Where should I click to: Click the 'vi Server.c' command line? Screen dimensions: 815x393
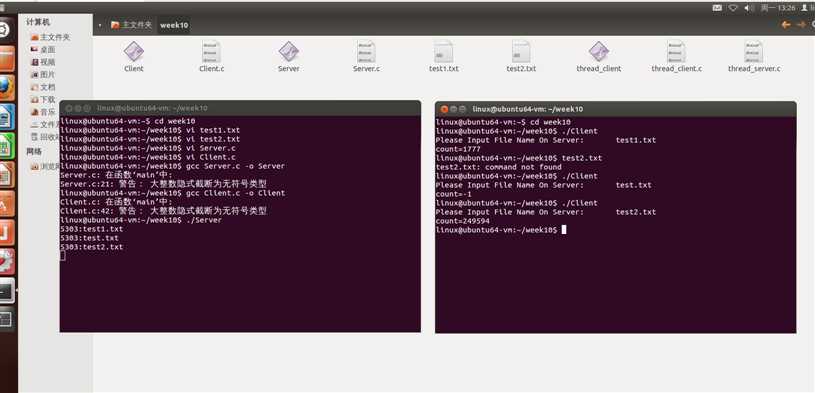[x=148, y=148]
